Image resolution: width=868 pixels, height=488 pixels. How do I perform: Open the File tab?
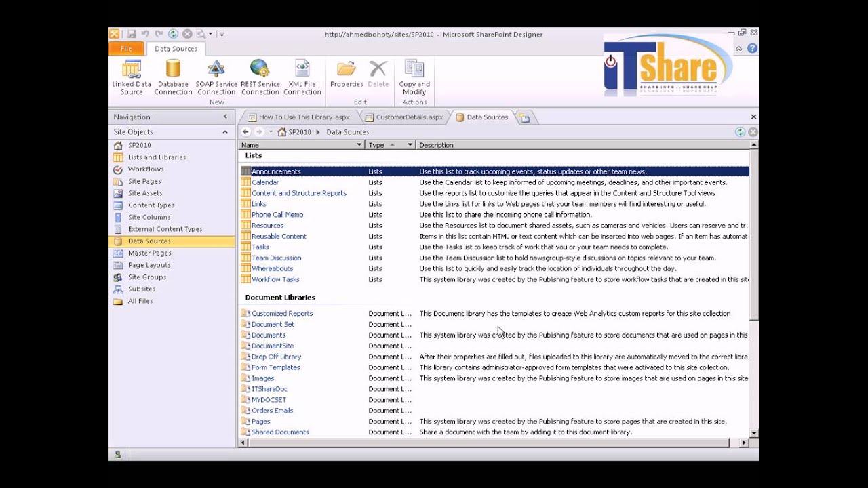tap(126, 49)
